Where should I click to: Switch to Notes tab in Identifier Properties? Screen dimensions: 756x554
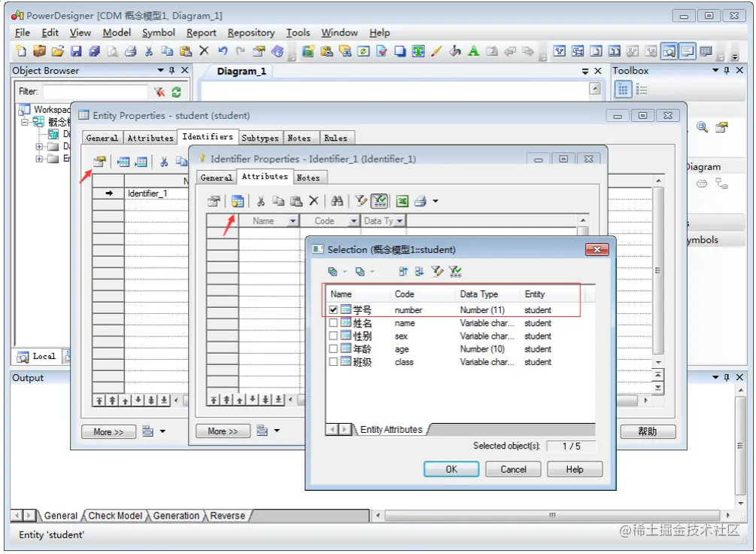point(308,178)
